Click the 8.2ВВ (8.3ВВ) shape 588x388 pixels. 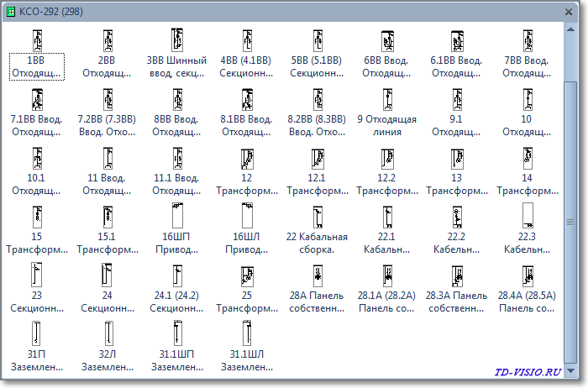coord(317,113)
